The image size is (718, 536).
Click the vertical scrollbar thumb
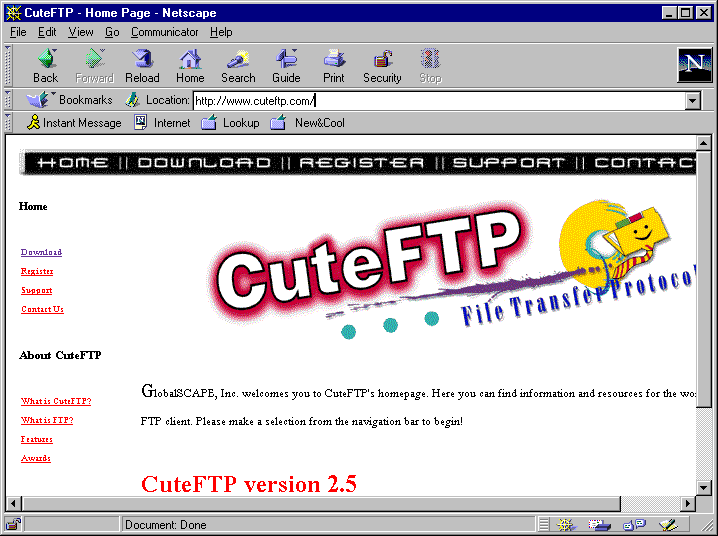pos(704,279)
